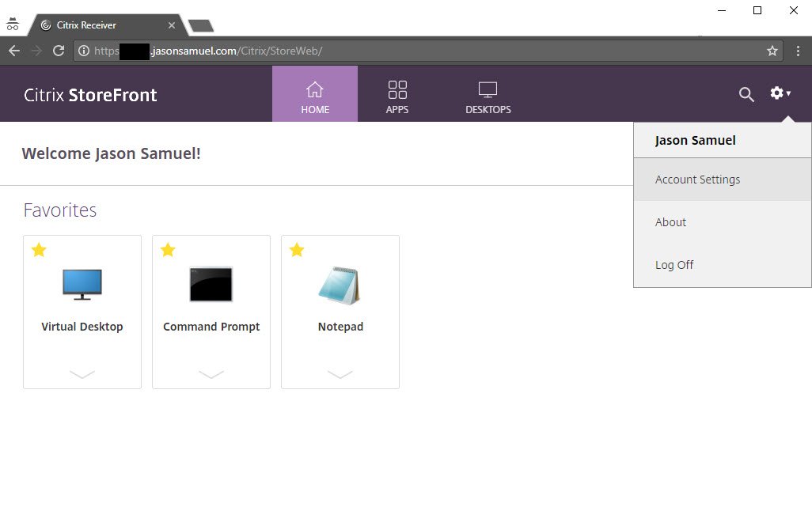Click the address bar URL field
Image resolution: width=812 pixels, height=522 pixels.
point(427,51)
